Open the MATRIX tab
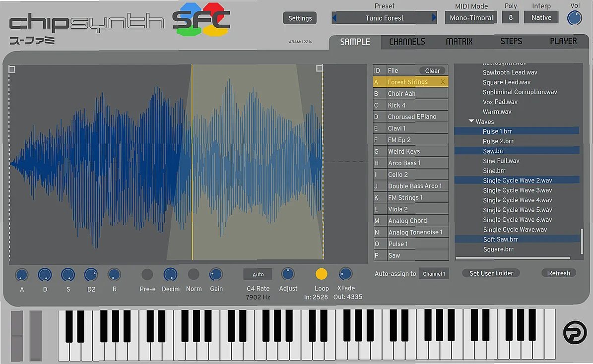This screenshot has width=593, height=364. click(459, 42)
